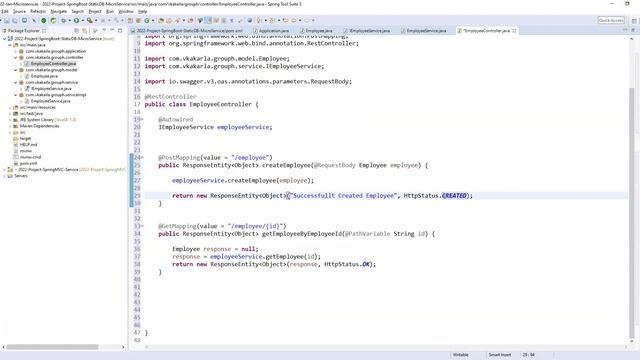This screenshot has width=640, height=360.
Task: Collapse the StaticDB-MicroService project node
Action: (4, 39)
